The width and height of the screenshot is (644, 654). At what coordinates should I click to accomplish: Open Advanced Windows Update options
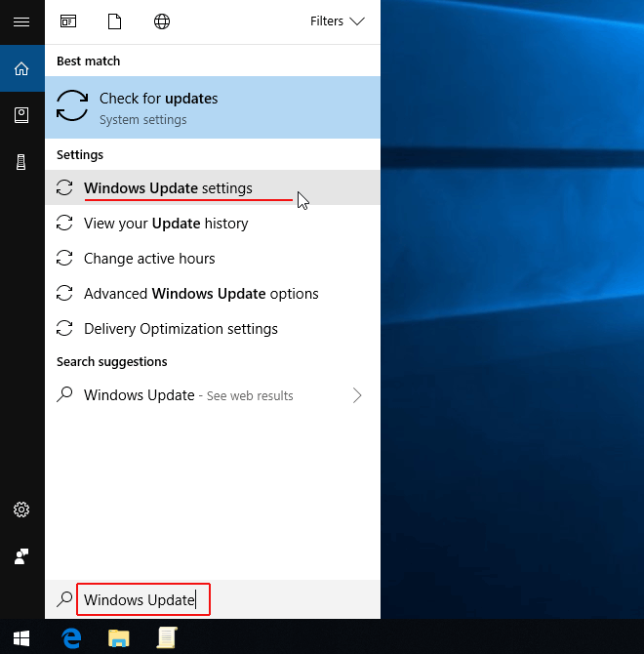coord(213,294)
